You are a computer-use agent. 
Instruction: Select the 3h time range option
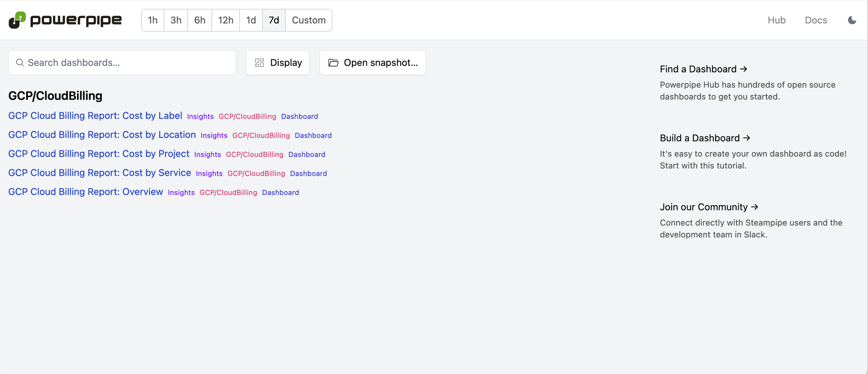[x=175, y=20]
